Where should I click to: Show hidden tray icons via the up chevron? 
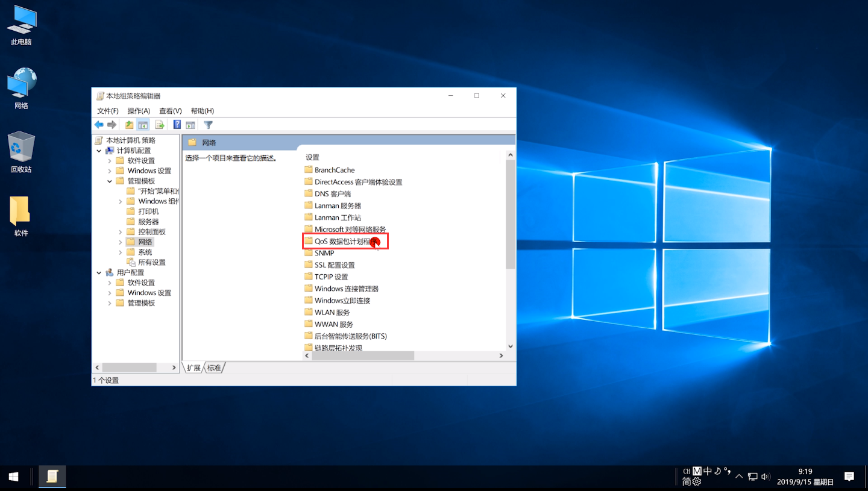click(739, 477)
